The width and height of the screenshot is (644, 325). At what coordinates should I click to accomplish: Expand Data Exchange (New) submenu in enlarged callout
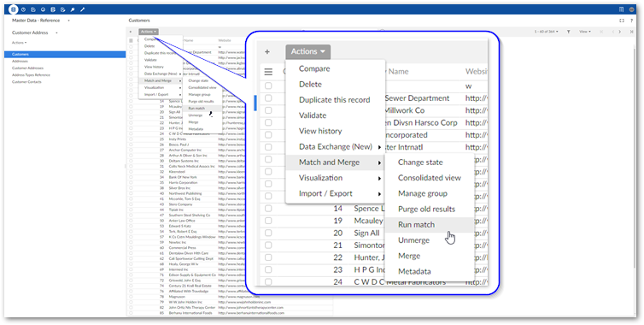pyautogui.click(x=335, y=147)
